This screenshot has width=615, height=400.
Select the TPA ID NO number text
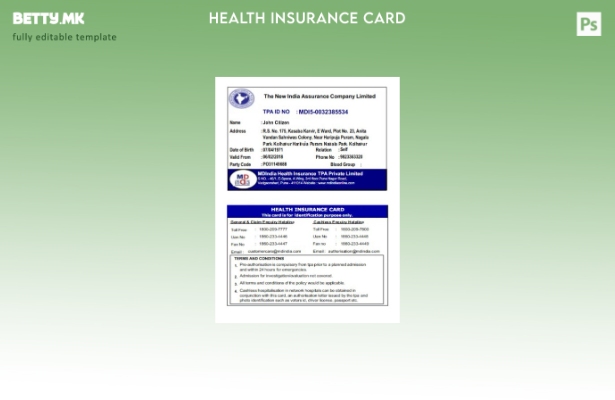pyautogui.click(x=323, y=112)
